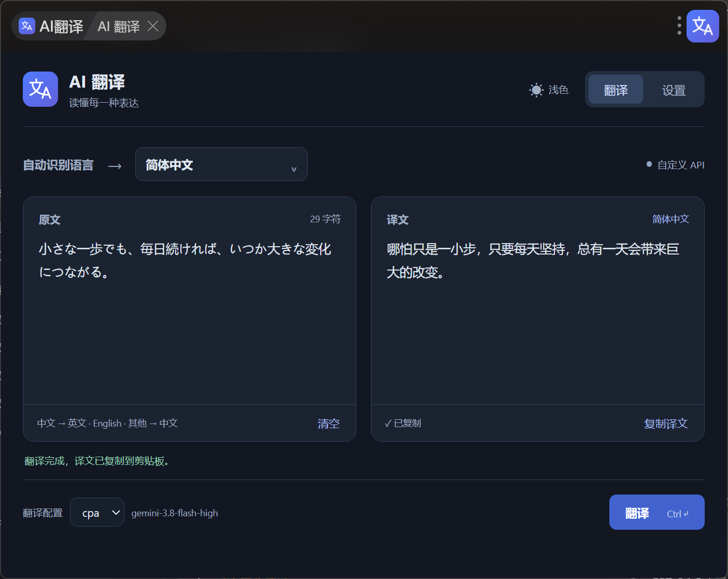Toggle the 浅色 light theme

(x=549, y=90)
